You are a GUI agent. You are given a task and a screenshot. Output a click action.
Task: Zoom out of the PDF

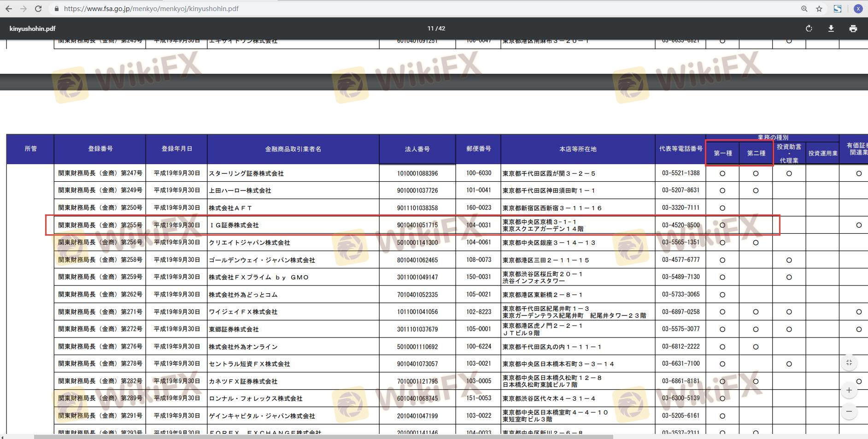tap(849, 411)
